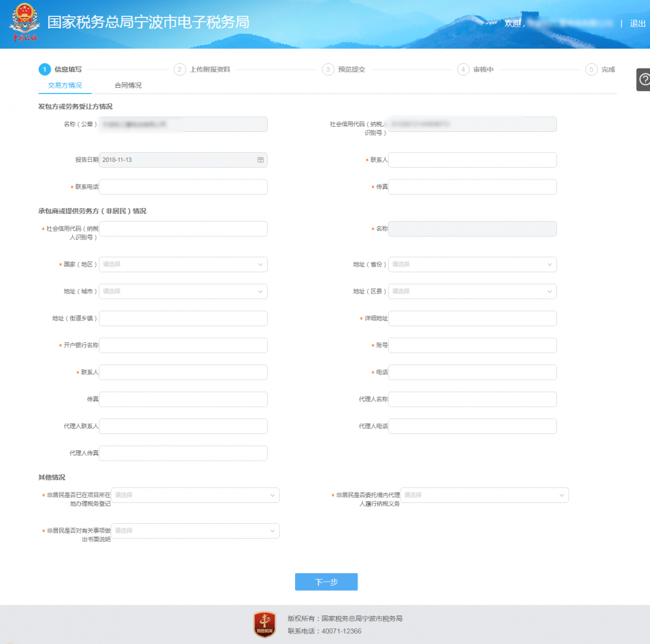
Task: Open the help question-mark icon on right edge
Action: tap(643, 80)
